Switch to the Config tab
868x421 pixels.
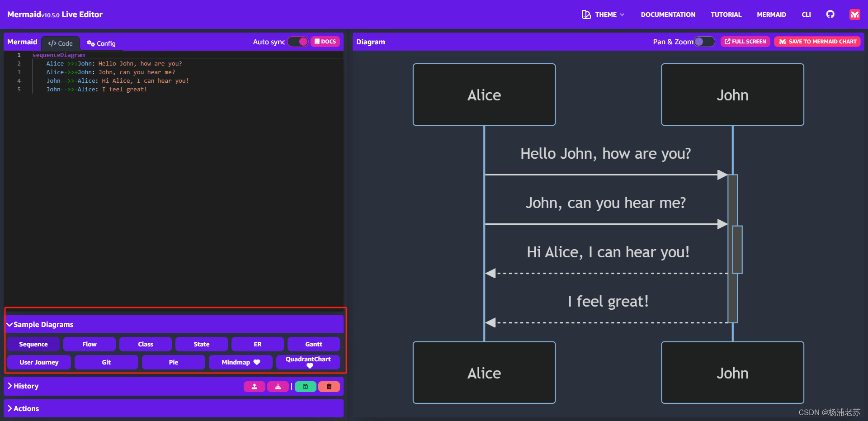(101, 43)
